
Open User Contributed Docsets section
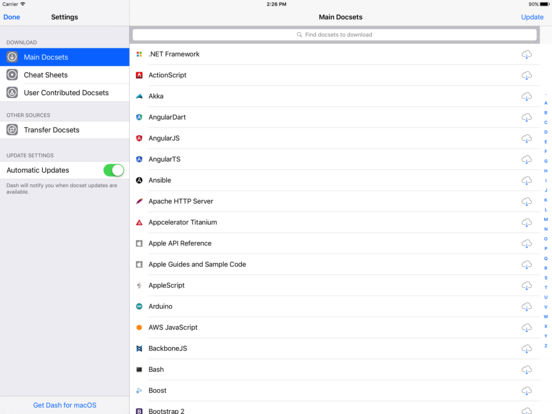coord(65,93)
